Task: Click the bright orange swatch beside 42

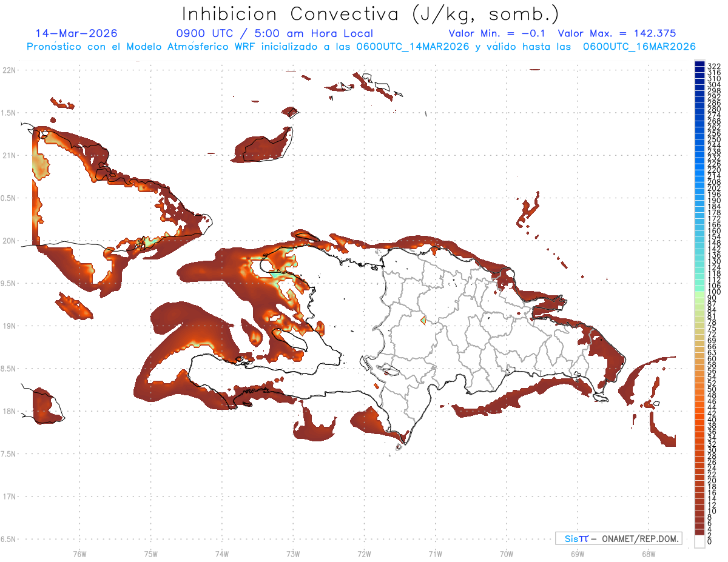Action: pyautogui.click(x=699, y=415)
